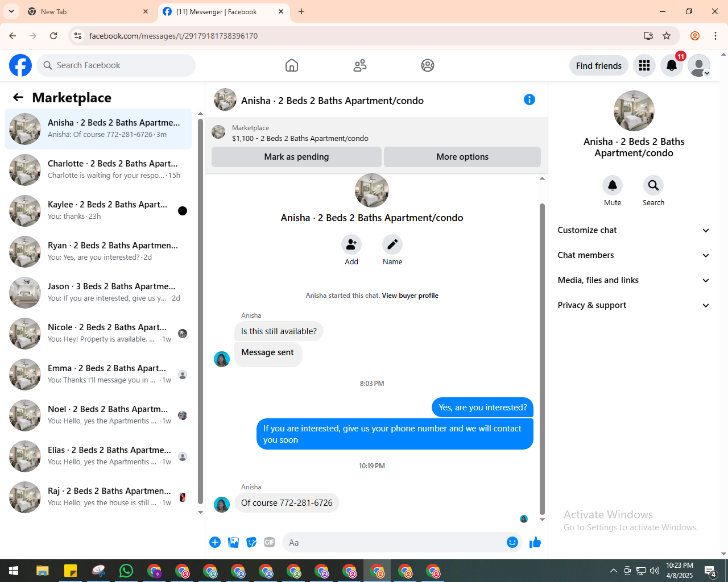Open notifications bell with 11 badge
Screen dimensions: 728x582
(672, 66)
